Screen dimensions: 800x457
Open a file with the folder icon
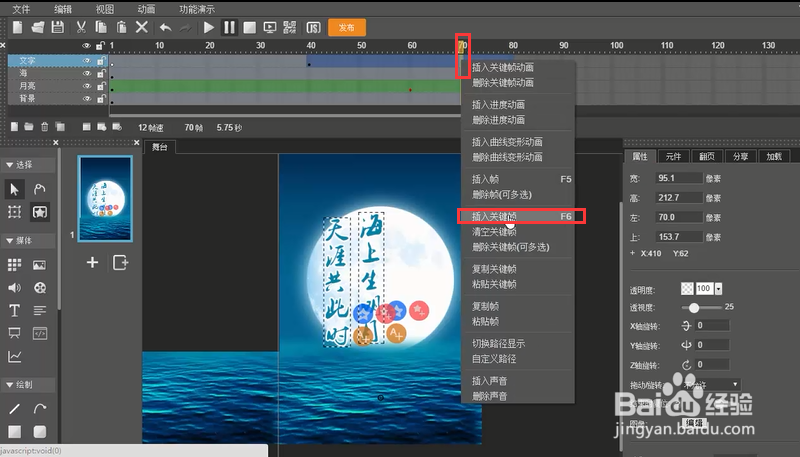(38, 27)
